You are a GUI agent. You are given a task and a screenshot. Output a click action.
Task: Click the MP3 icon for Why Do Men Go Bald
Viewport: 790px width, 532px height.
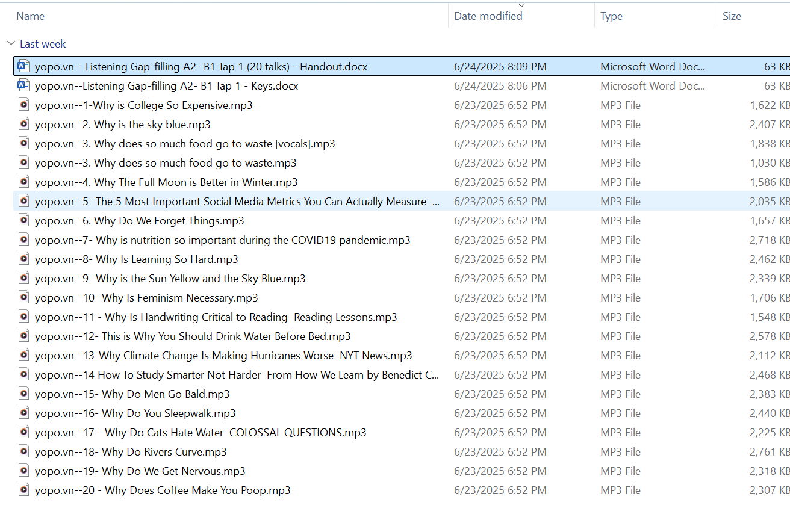23,394
